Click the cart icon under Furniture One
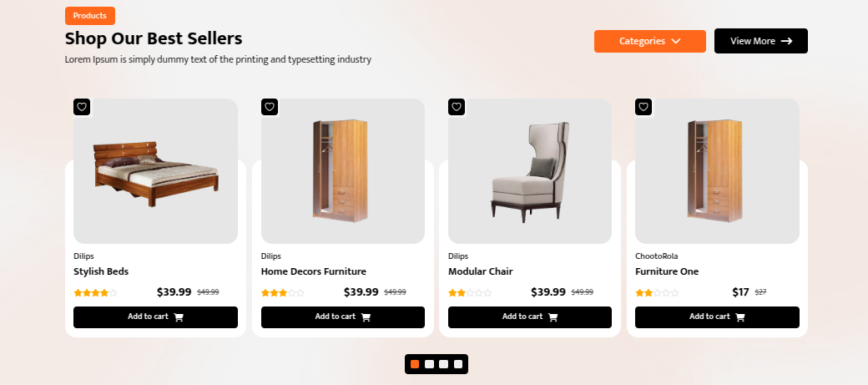This screenshot has height=385, width=868. [739, 317]
